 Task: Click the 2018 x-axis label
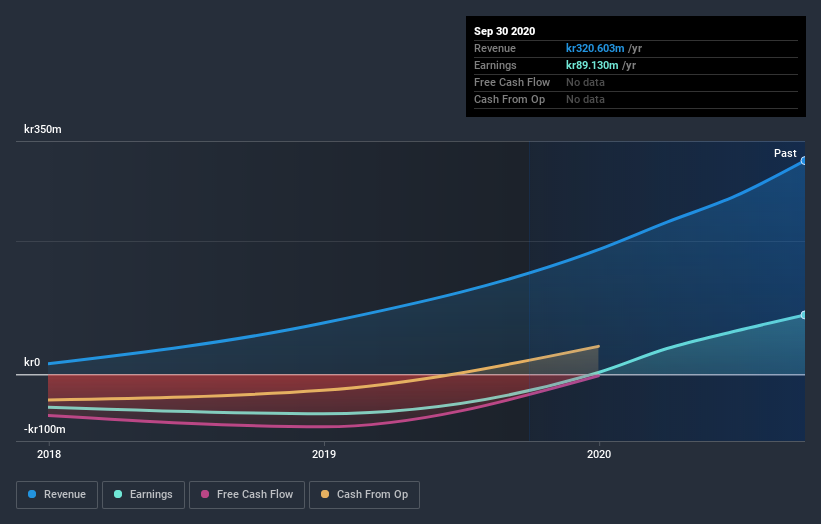[49, 454]
